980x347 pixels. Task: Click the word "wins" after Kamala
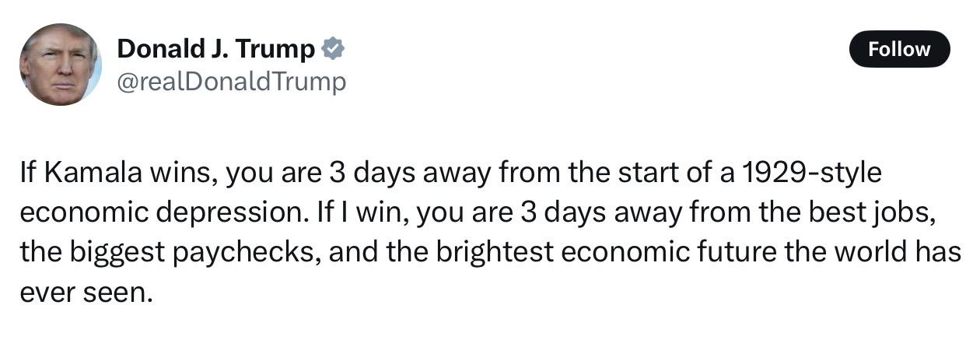184,173
